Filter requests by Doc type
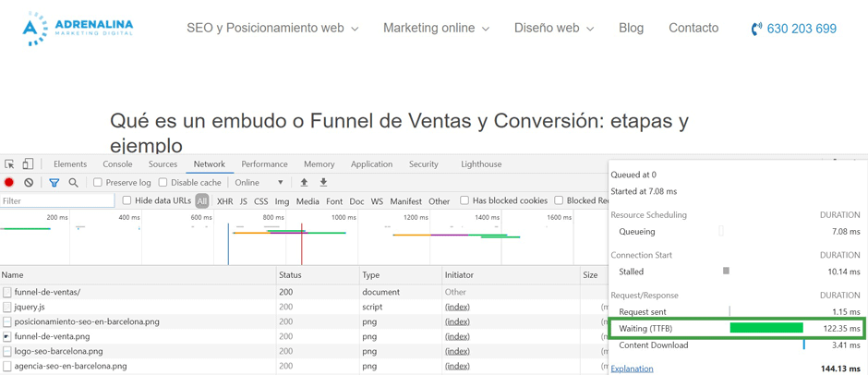Screen dimensions: 868x375 tap(357, 201)
